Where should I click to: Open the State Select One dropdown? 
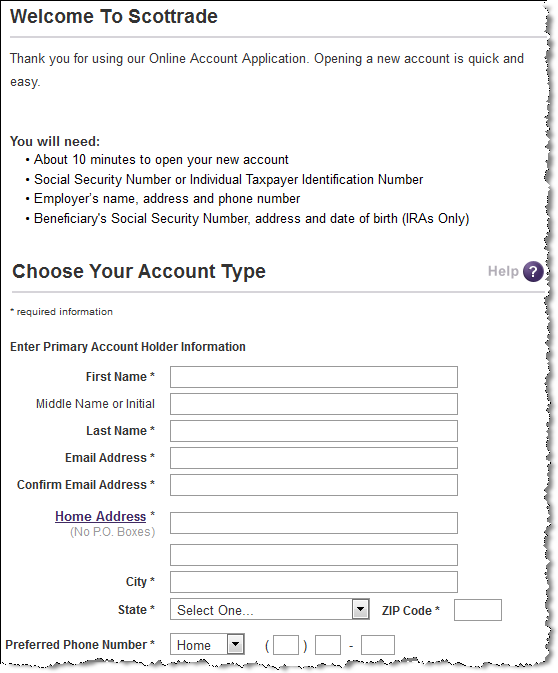(270, 609)
